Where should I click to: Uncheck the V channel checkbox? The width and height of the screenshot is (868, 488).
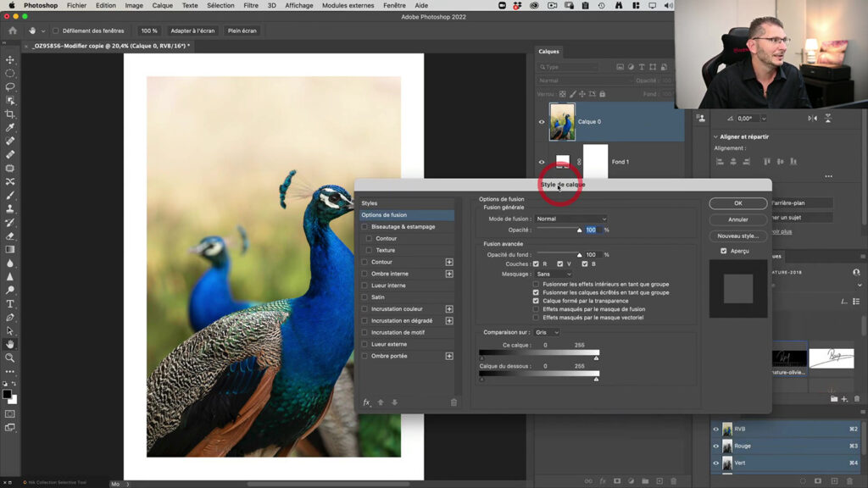tap(560, 263)
